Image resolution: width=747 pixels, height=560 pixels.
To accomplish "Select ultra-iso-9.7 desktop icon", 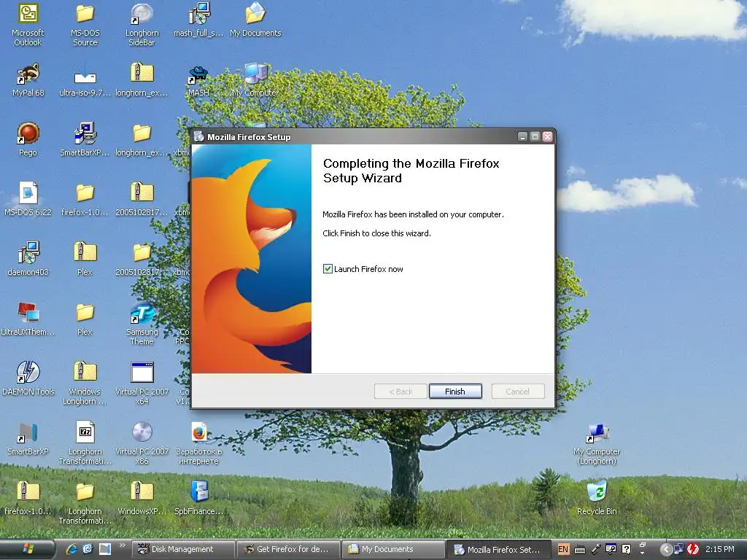I will pyautogui.click(x=85, y=74).
